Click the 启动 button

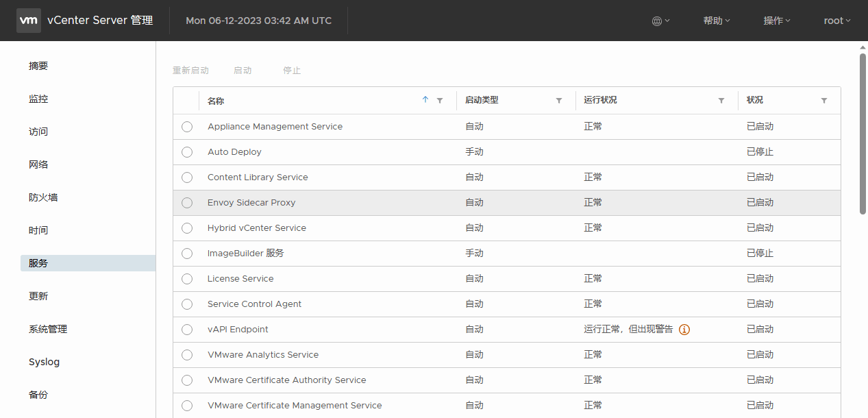coord(243,71)
